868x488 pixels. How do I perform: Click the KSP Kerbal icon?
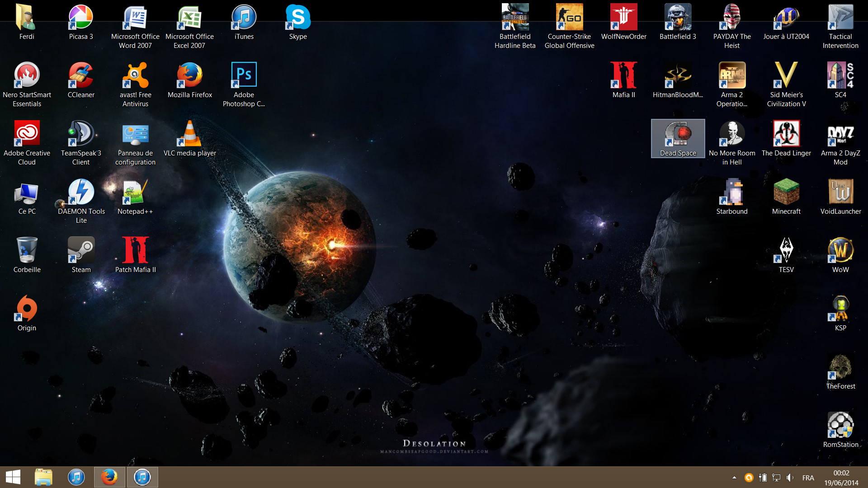click(x=840, y=314)
